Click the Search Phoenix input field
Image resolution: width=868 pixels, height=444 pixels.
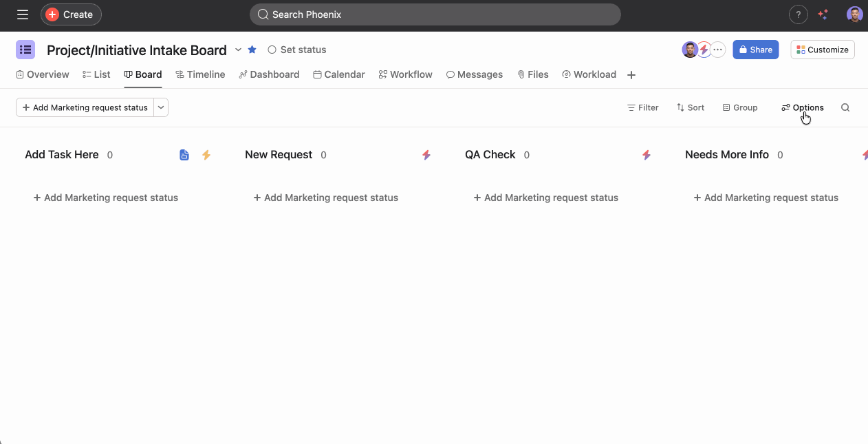(x=435, y=14)
